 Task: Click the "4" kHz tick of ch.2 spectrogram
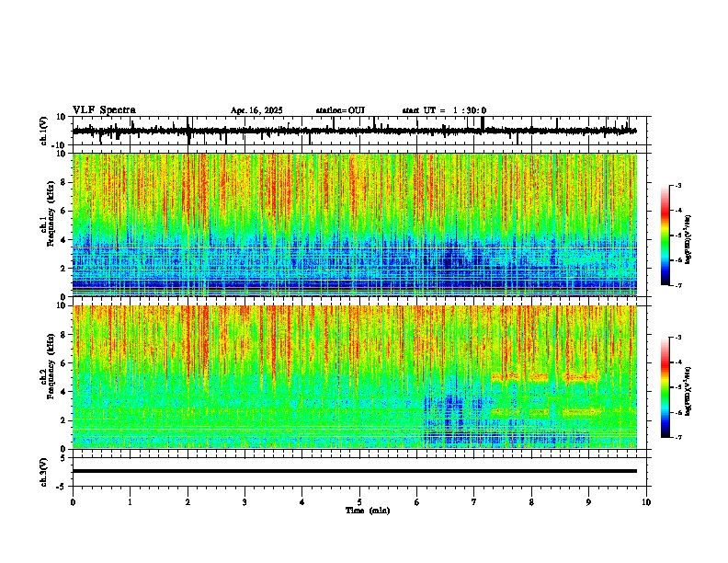[63, 392]
